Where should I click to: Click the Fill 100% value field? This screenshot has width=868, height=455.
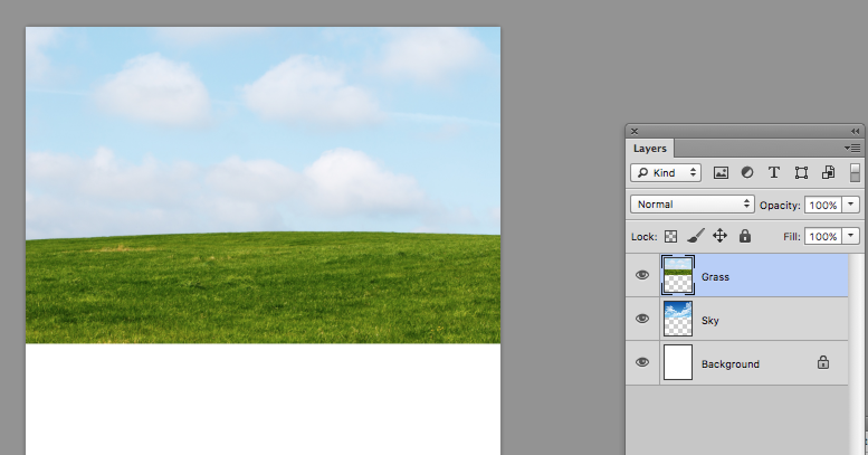823,236
